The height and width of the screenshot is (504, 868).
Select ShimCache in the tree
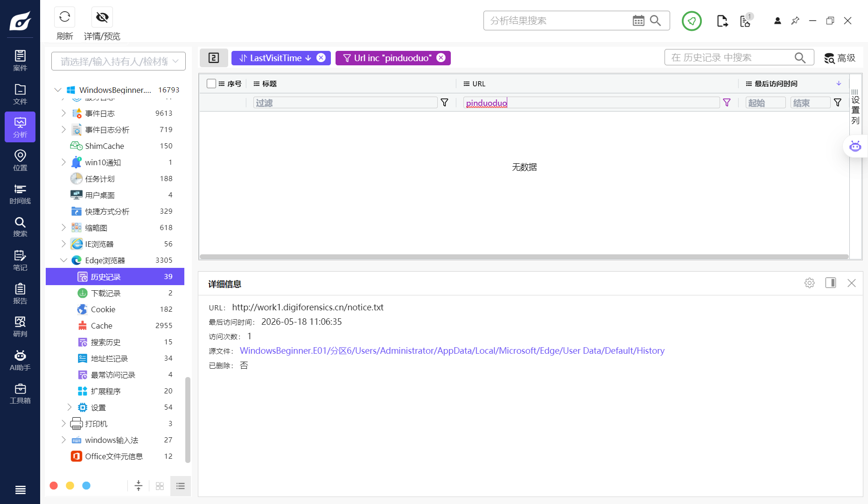[115, 146]
